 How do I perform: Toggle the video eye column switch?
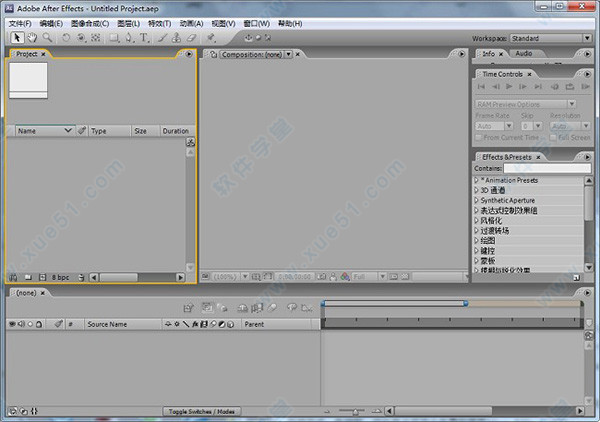[x=12, y=324]
